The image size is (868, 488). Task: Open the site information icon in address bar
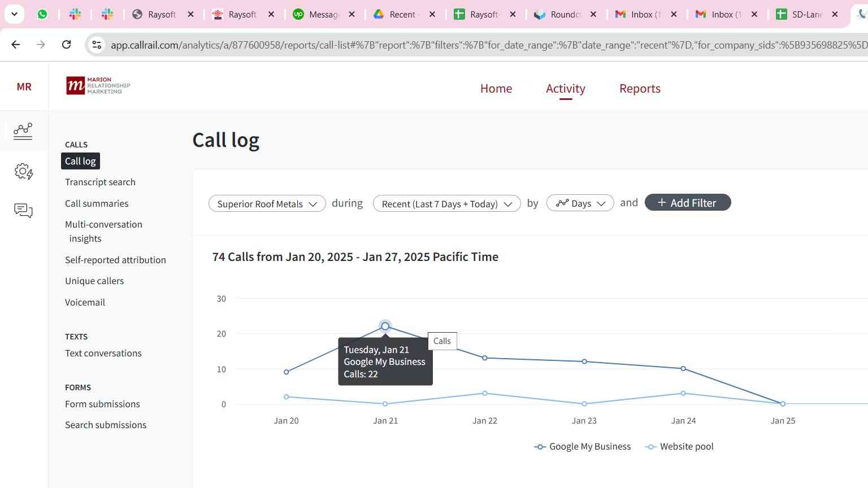click(97, 45)
